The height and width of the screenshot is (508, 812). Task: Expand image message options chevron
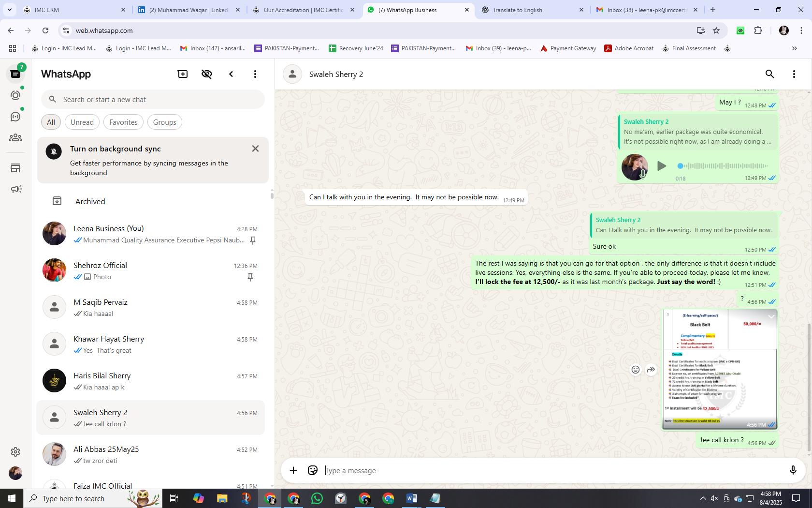[x=771, y=316]
